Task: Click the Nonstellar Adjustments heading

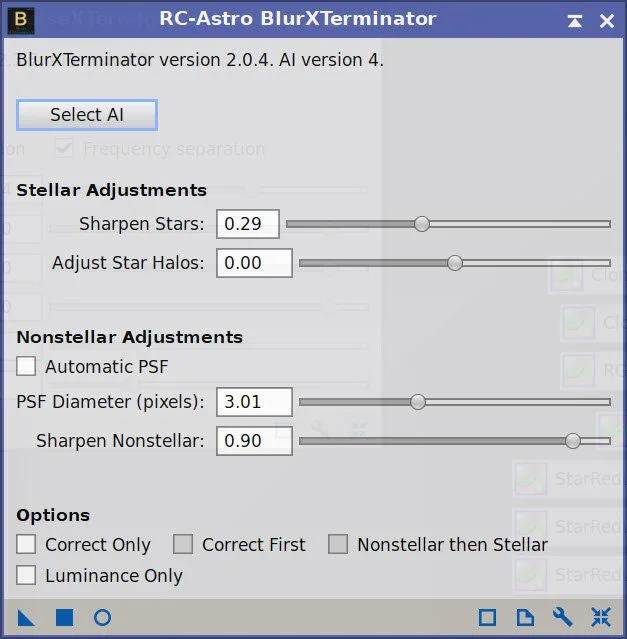Action: (130, 337)
